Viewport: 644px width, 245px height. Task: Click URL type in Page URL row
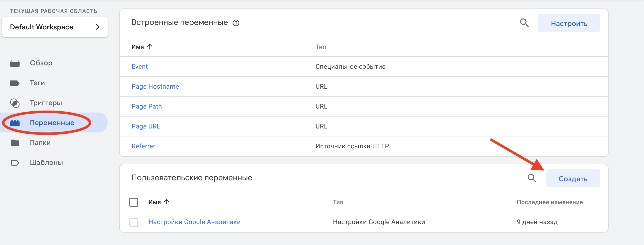click(x=321, y=126)
